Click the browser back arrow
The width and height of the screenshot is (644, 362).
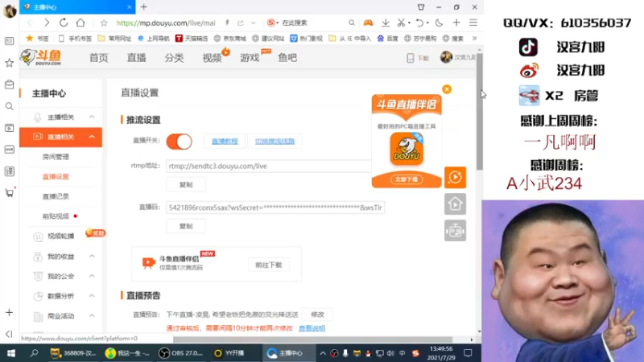[30, 23]
